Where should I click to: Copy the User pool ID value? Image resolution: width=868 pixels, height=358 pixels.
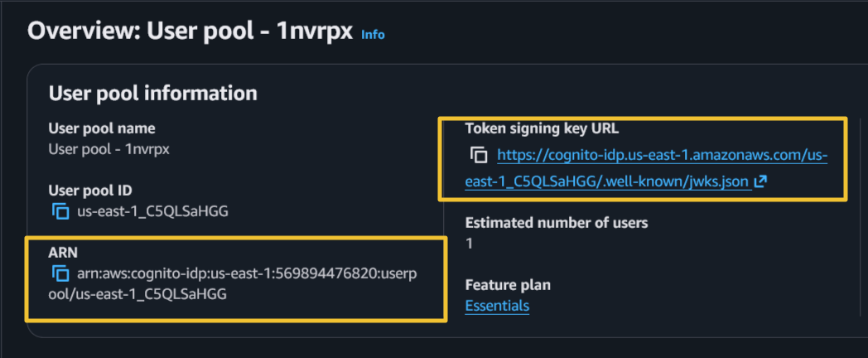[60, 211]
